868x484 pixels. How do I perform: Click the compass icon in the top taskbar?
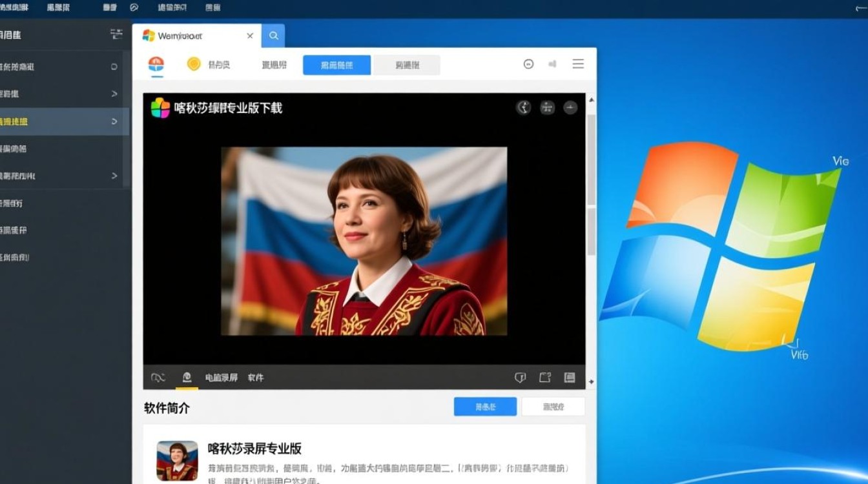[134, 8]
